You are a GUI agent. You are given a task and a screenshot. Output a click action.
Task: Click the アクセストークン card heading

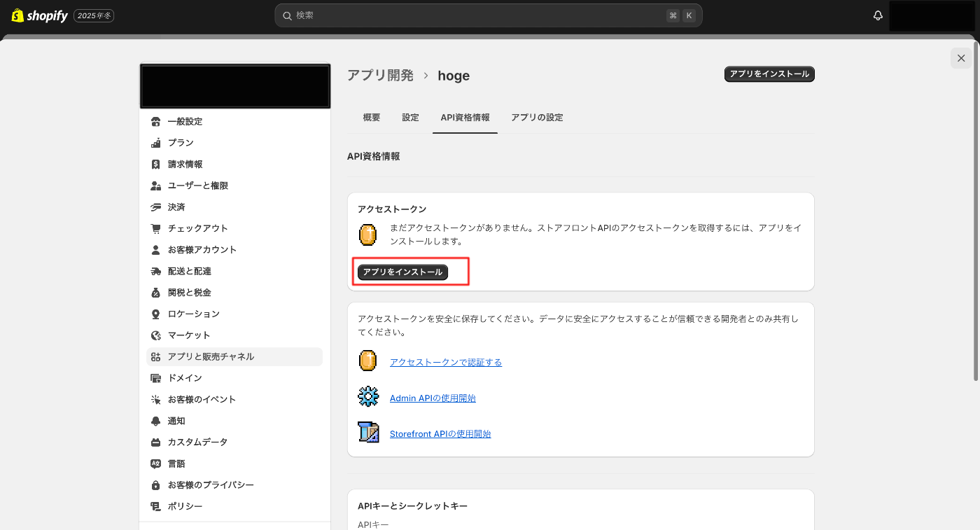click(392, 209)
